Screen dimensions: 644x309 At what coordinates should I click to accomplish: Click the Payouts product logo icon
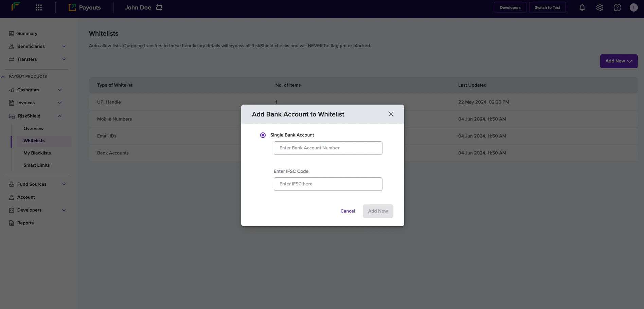(x=72, y=7)
